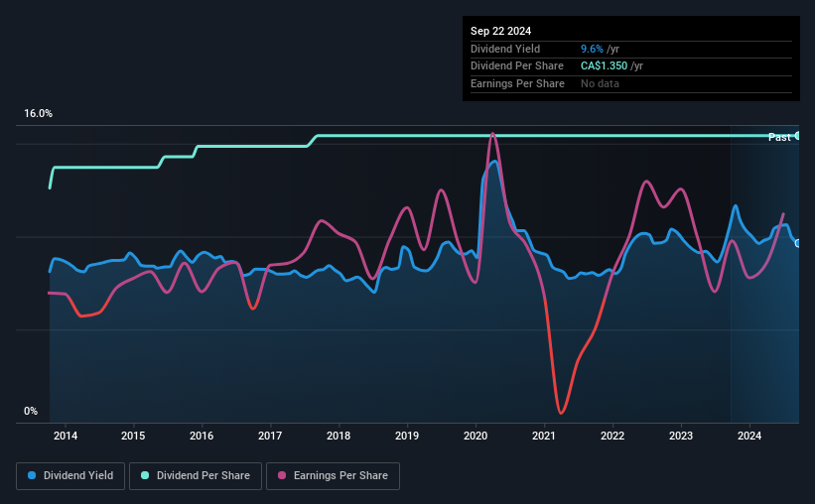Viewport: 815px width, 504px height.
Task: Click the 2023 x-axis label
Action: click(681, 436)
